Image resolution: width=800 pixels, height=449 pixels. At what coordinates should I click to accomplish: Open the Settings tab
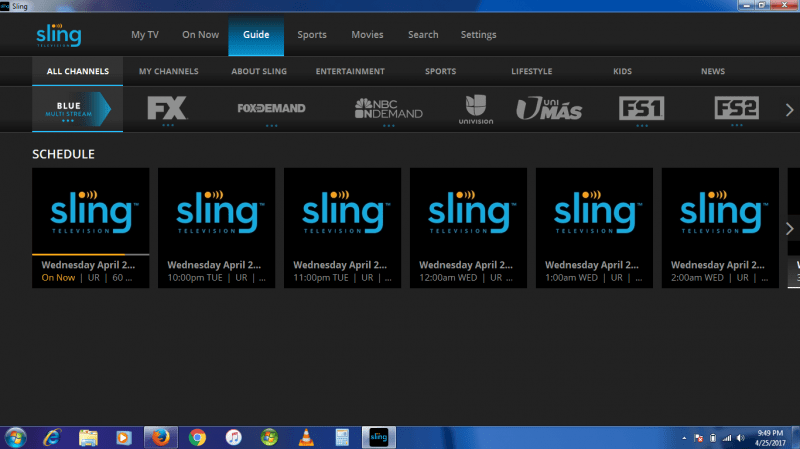tap(479, 35)
